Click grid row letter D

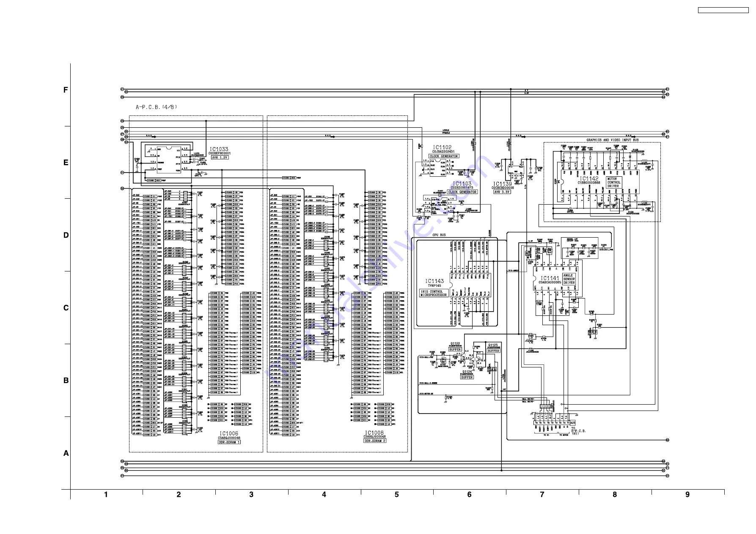tap(66, 236)
